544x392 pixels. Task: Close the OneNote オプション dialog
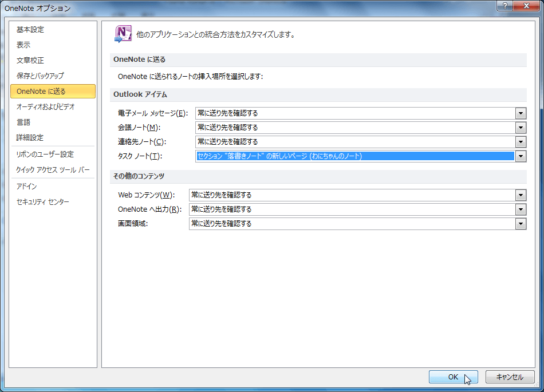526,6
